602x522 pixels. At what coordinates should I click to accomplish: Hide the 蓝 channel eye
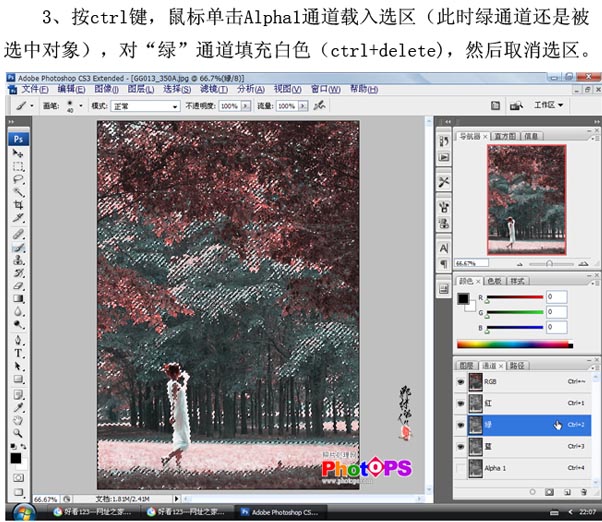(x=461, y=446)
